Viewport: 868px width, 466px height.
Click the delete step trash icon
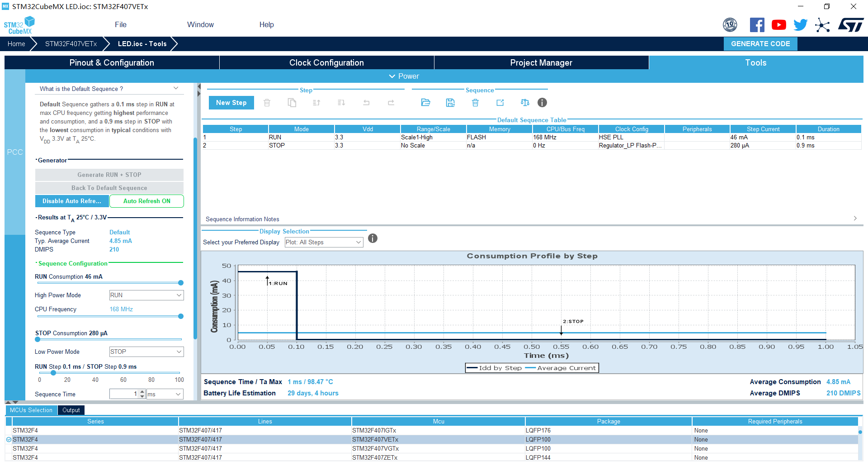coord(267,103)
